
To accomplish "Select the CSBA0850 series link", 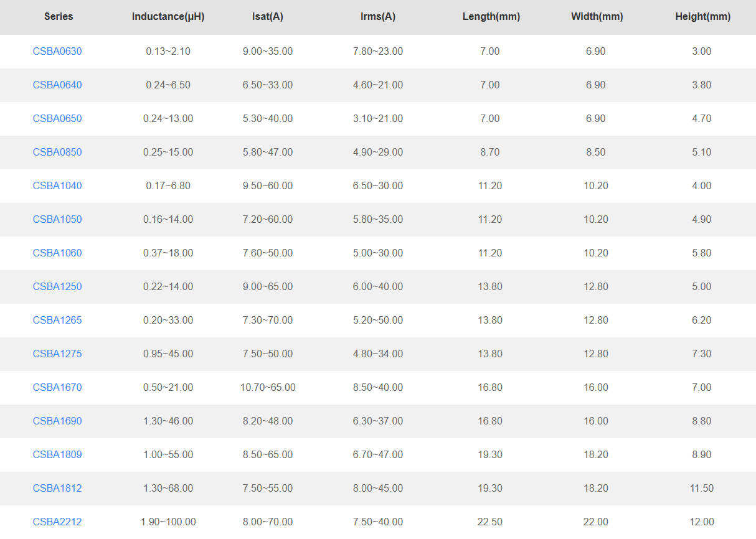I will 57,152.
